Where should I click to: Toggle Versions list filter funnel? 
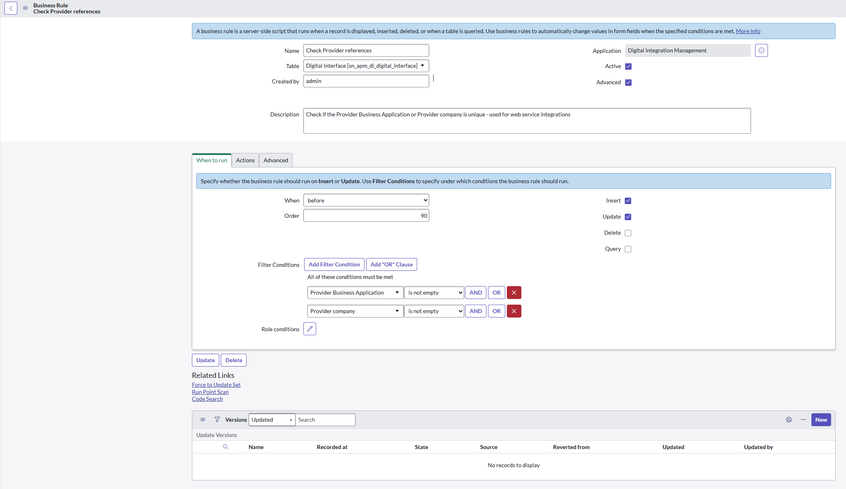point(217,419)
